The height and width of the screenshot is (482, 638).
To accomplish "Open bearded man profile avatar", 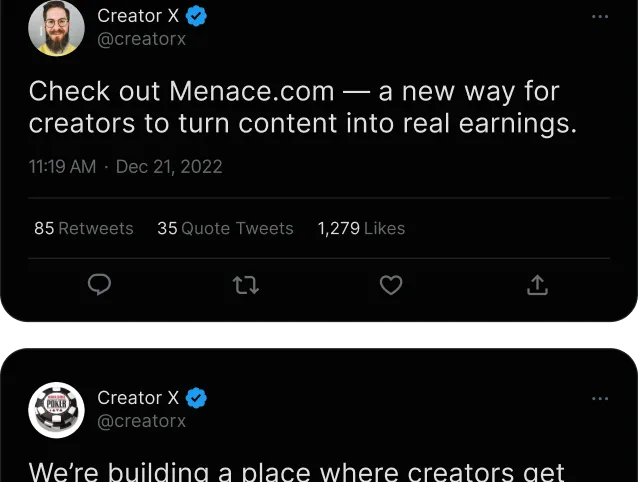I will click(x=56, y=28).
